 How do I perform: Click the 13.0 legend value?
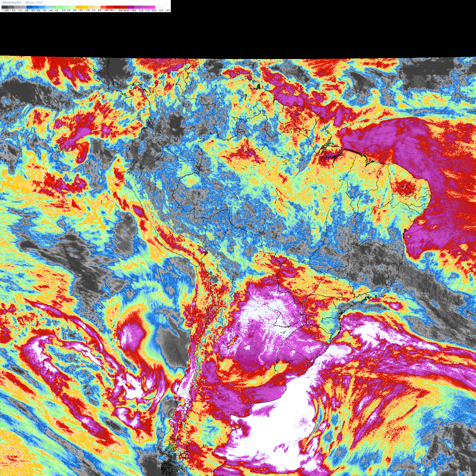pos(168,10)
